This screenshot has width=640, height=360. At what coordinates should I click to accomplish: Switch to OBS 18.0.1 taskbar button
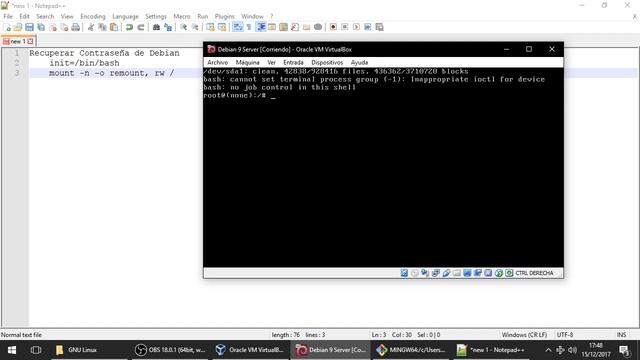click(170, 350)
